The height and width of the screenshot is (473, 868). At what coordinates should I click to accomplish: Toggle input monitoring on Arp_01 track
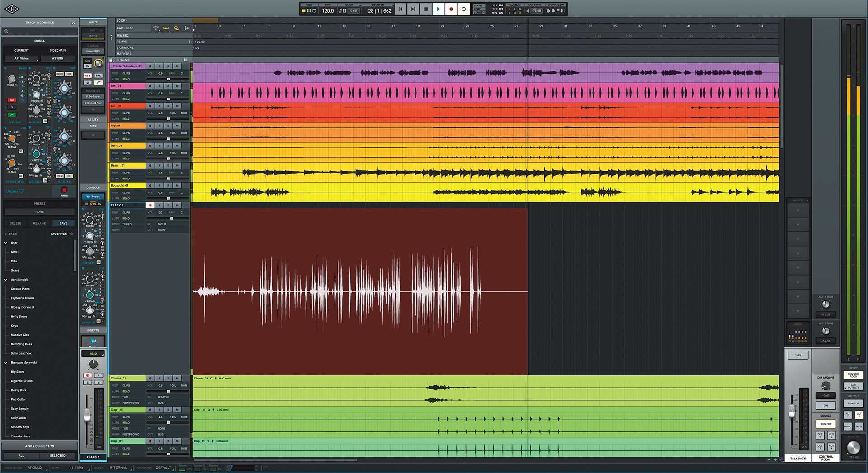pos(159,126)
